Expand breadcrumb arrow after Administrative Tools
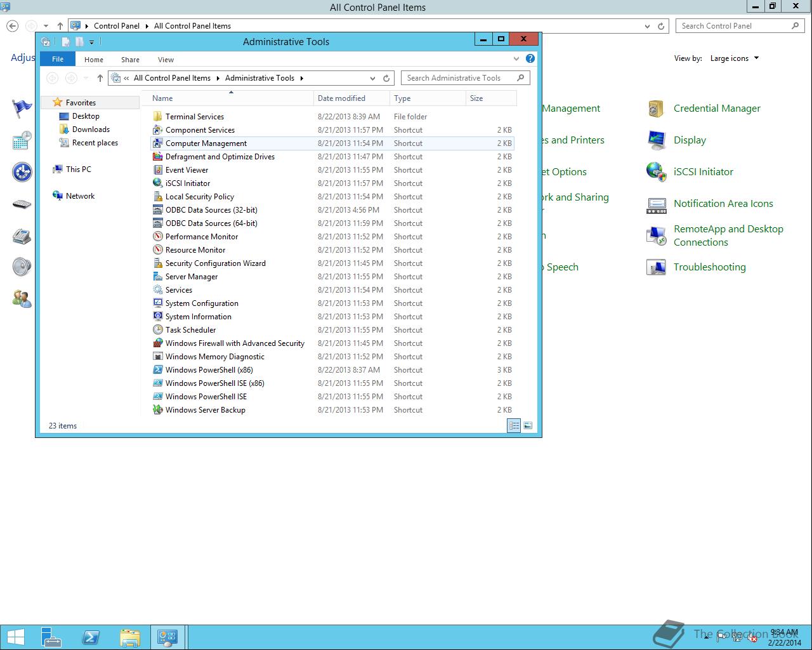Viewport: 812px width, 650px height. 302,78
